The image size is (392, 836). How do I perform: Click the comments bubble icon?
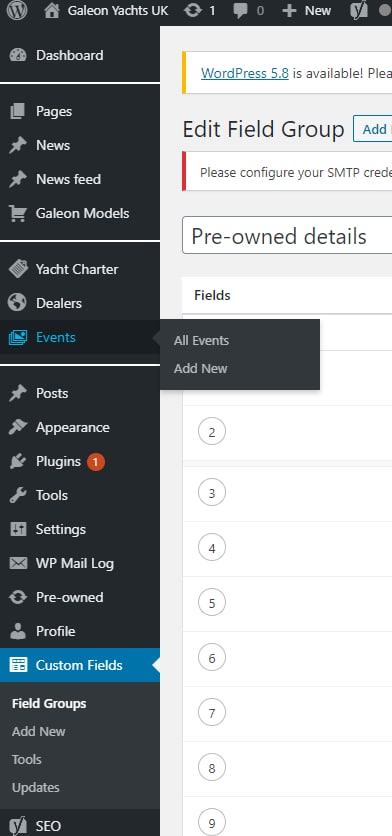click(x=241, y=11)
